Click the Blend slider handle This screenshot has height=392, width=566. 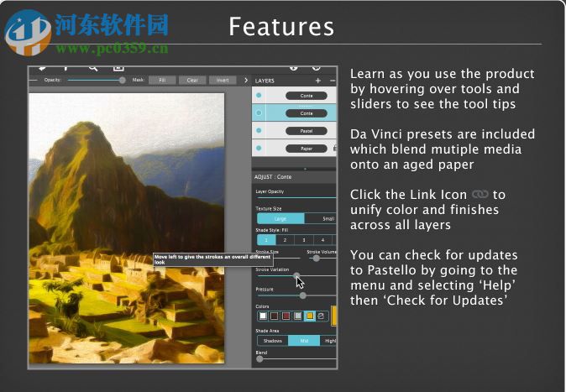(259, 358)
